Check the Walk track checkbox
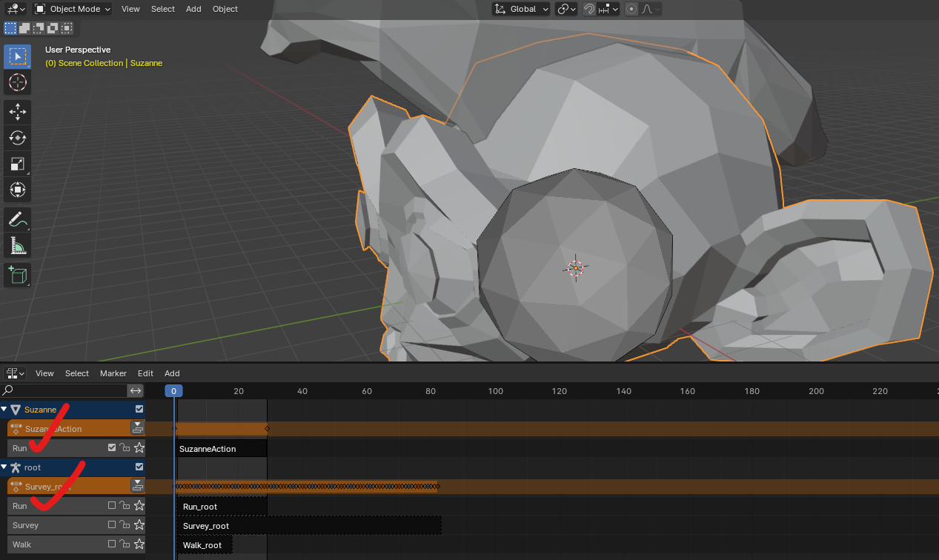 [x=112, y=544]
